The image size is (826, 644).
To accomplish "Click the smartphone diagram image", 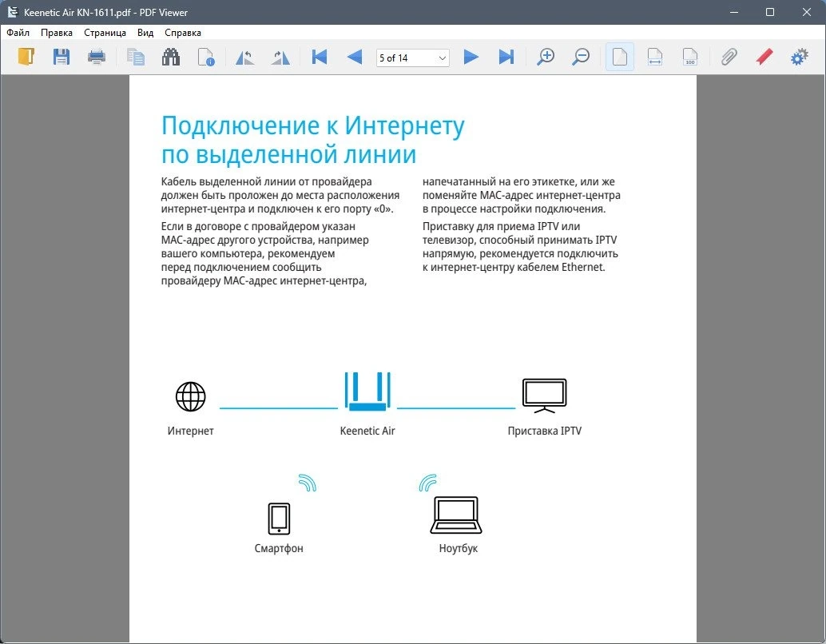I will coord(279,518).
